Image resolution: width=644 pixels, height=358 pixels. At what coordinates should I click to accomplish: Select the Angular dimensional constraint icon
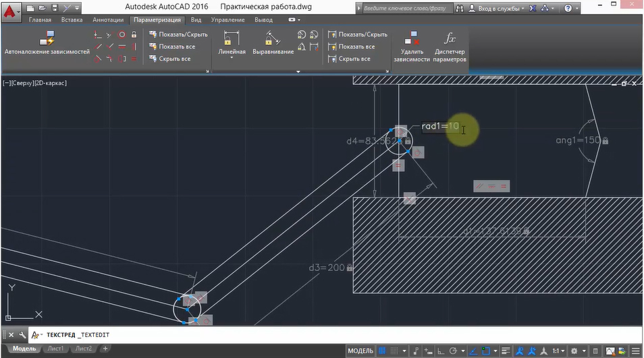pyautogui.click(x=302, y=47)
